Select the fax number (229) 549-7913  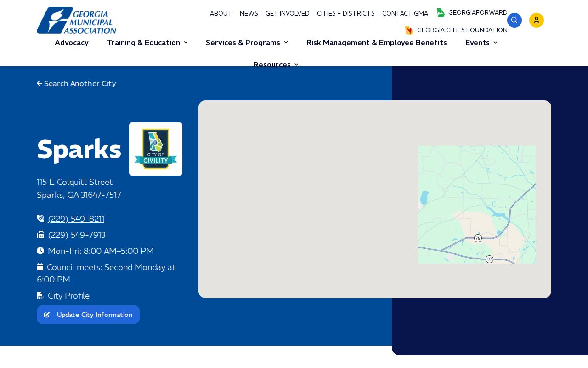click(x=77, y=235)
